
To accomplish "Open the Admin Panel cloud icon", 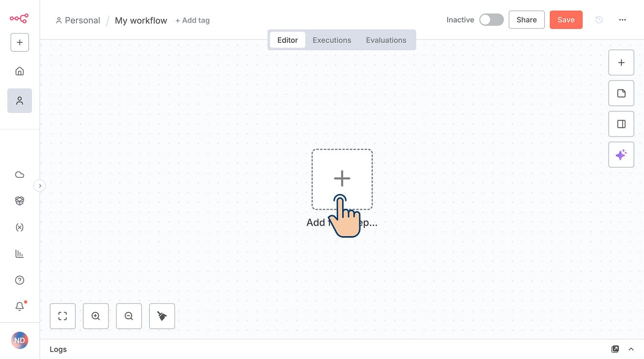I will click(x=20, y=174).
